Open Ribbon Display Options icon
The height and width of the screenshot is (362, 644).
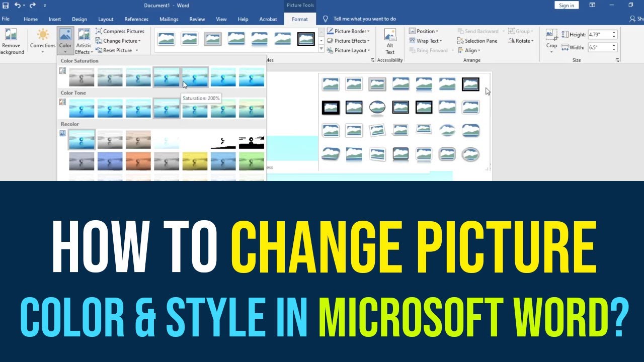pos(592,5)
